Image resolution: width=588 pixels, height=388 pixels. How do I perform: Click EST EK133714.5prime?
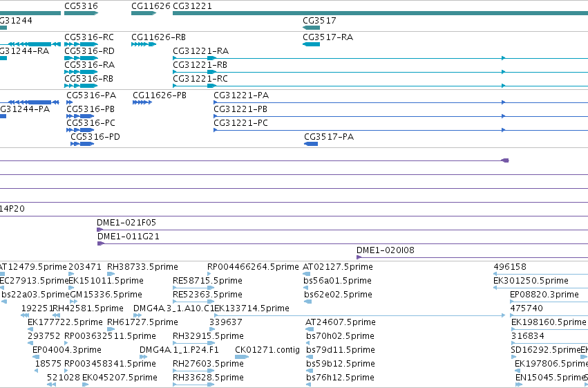point(252,308)
